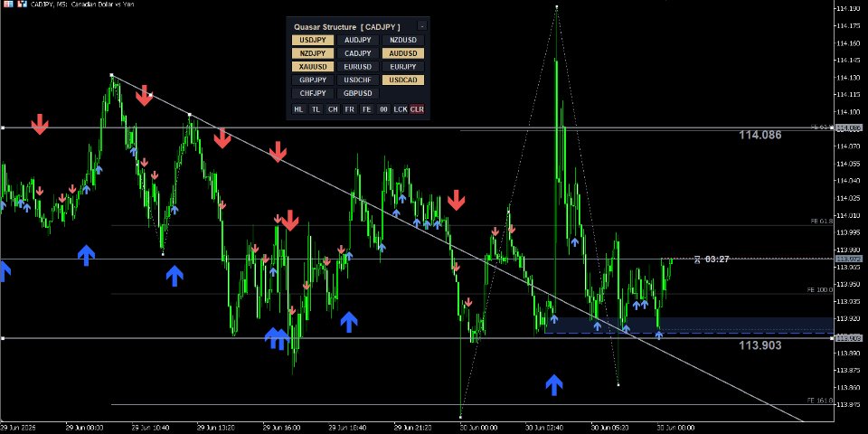868x434 pixels.
Task: Click the large blue up arrow near bottom
Action: click(554, 385)
